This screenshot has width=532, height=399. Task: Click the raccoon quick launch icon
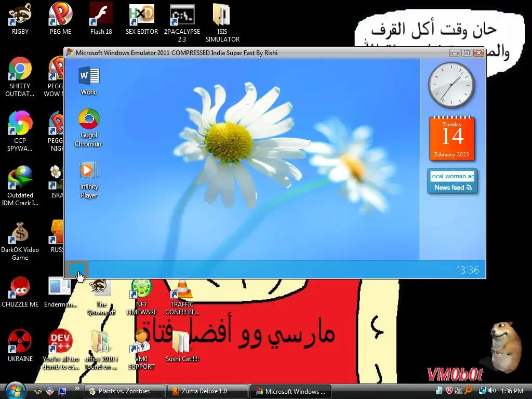(38, 391)
